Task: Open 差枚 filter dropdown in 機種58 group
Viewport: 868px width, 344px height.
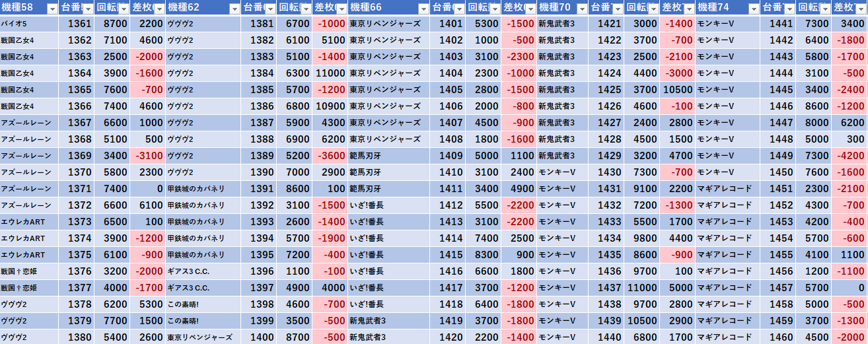Action: point(159,9)
